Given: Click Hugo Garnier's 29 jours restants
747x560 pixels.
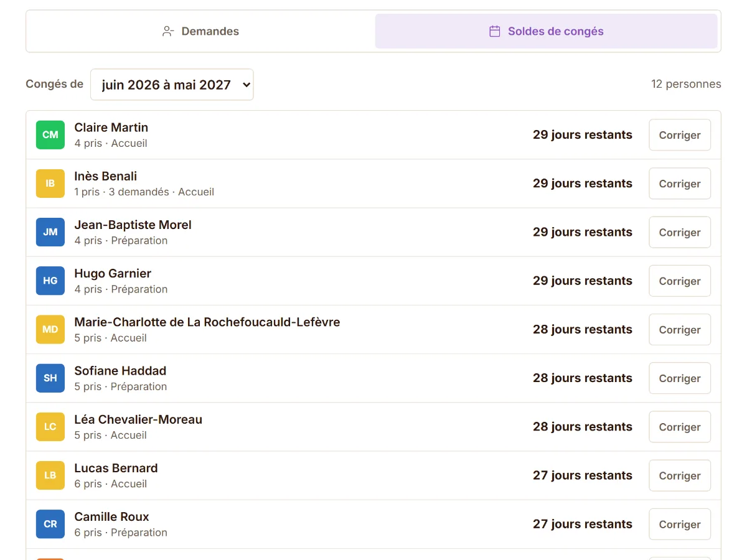Looking at the screenshot, I should coord(583,281).
